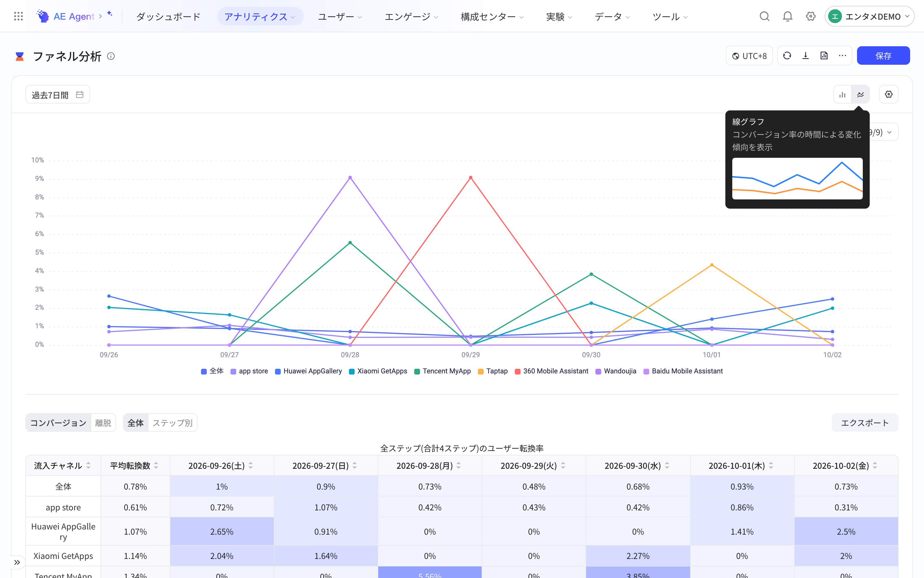
Task: Open the ツール menu
Action: pyautogui.click(x=670, y=16)
